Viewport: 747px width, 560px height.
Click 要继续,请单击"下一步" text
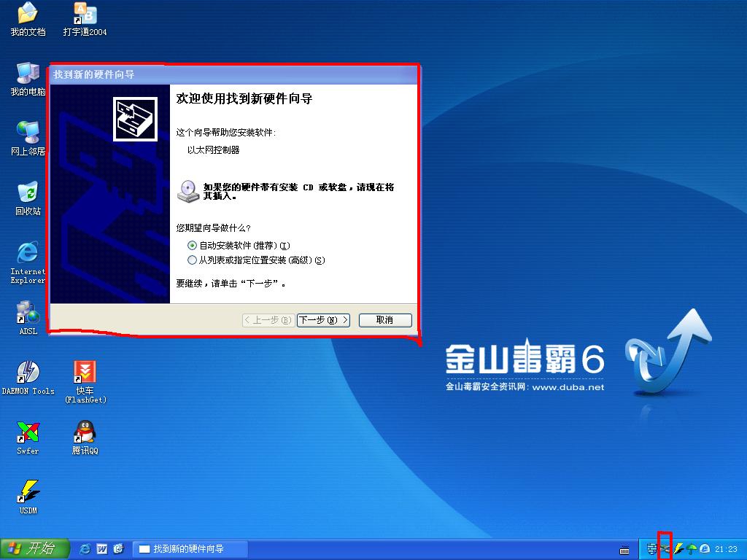231,284
